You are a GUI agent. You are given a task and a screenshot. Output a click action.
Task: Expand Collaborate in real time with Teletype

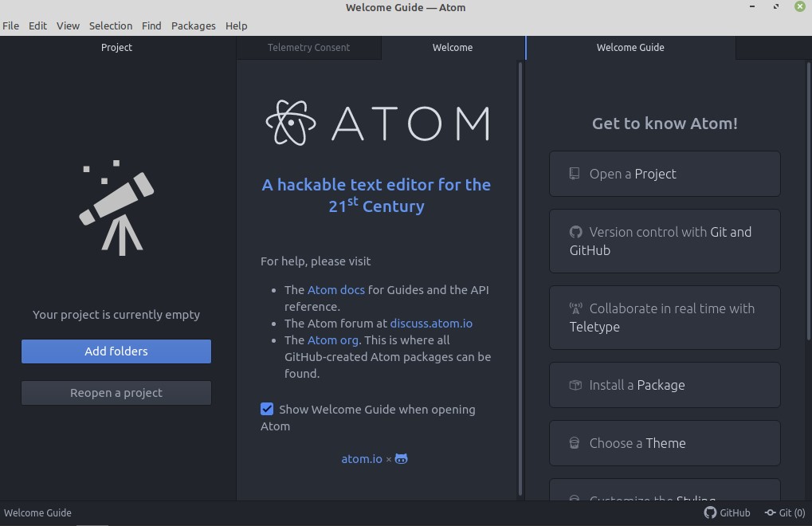click(x=664, y=317)
